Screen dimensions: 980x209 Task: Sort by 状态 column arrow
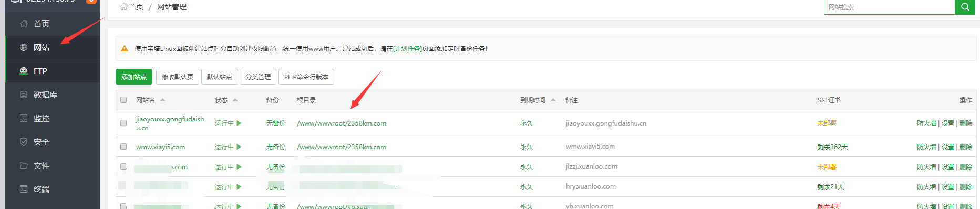(x=235, y=100)
